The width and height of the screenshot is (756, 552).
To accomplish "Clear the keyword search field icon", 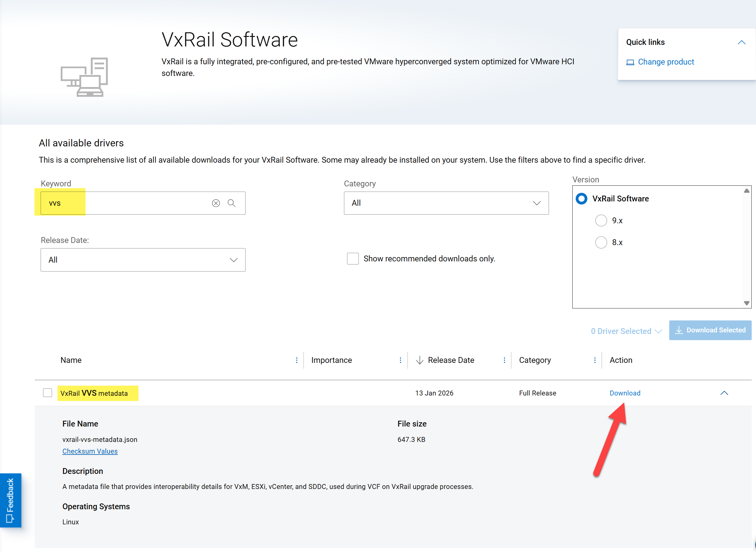I will pos(216,203).
